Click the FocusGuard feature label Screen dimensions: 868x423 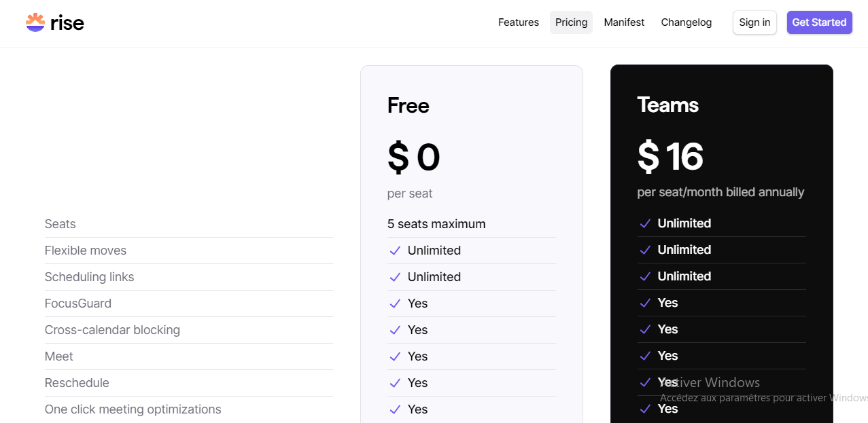[78, 304]
